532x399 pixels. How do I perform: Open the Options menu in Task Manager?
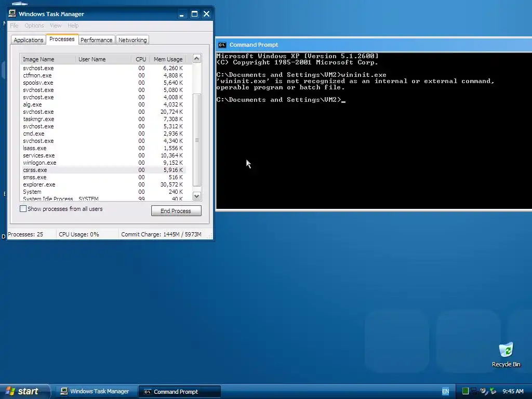pos(34,25)
